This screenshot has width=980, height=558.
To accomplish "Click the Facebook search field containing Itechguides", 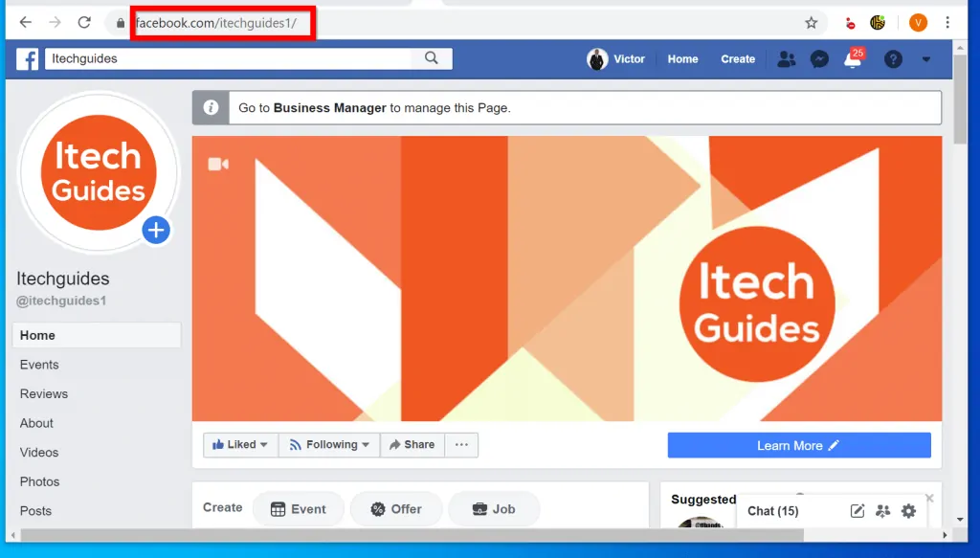I will [x=228, y=58].
